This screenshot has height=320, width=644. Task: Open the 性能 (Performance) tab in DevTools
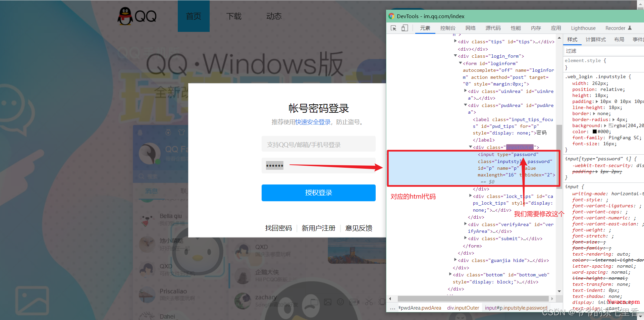[516, 28]
